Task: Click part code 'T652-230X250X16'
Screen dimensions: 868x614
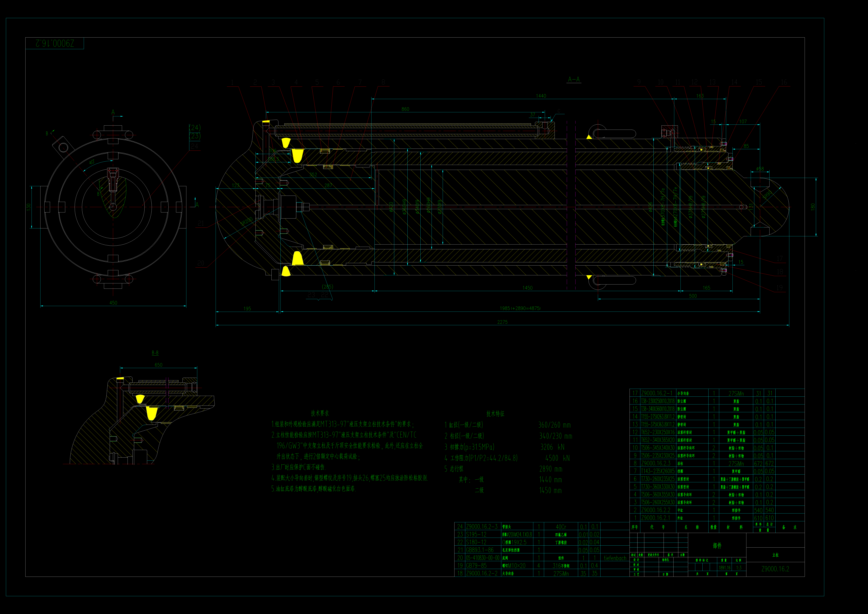Action: (x=658, y=432)
